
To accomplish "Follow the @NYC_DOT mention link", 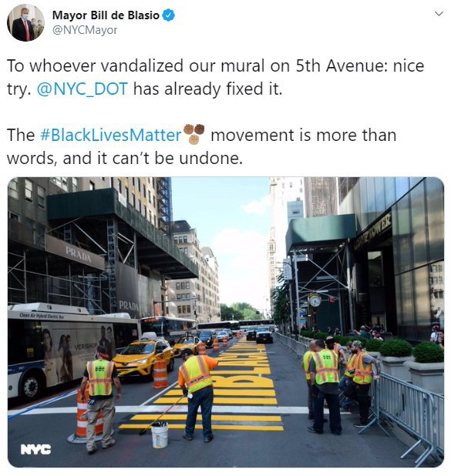I will tap(82, 89).
